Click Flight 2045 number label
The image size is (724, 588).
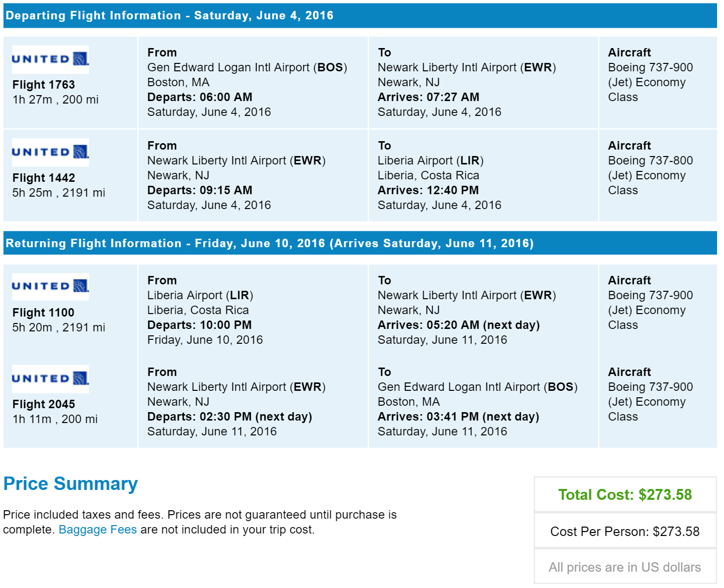[x=44, y=404]
